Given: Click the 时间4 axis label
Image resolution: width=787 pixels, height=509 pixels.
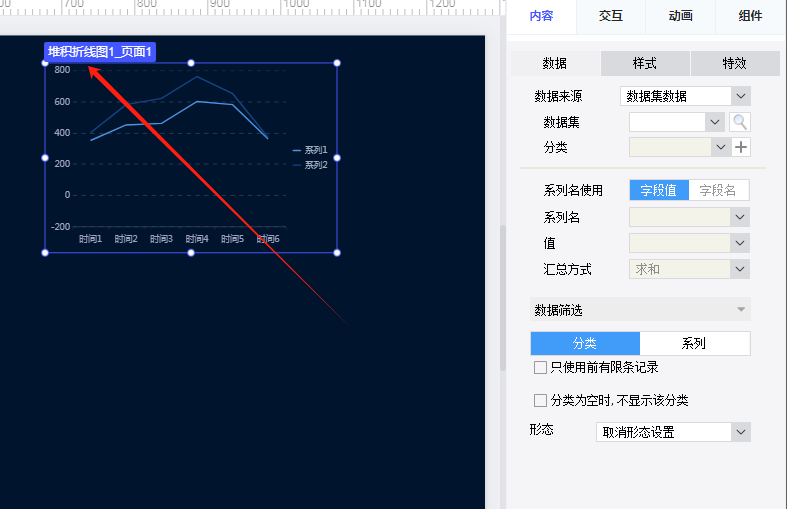Looking at the screenshot, I should (x=197, y=239).
